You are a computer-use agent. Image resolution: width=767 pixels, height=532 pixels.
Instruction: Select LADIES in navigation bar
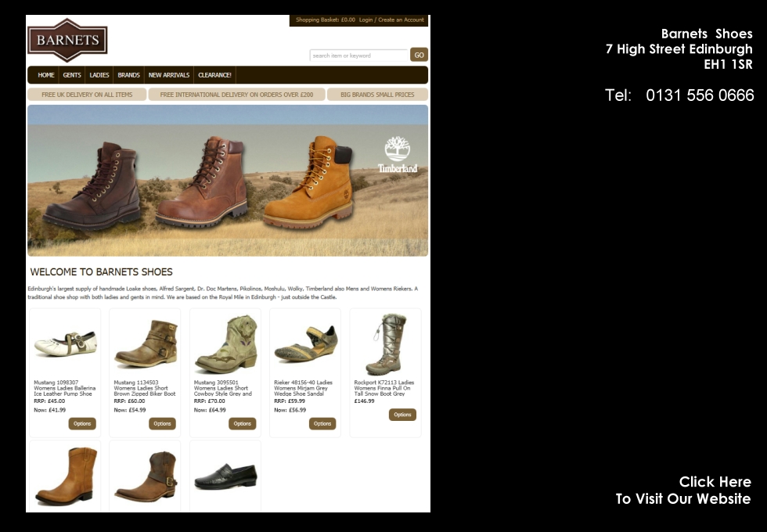99,75
